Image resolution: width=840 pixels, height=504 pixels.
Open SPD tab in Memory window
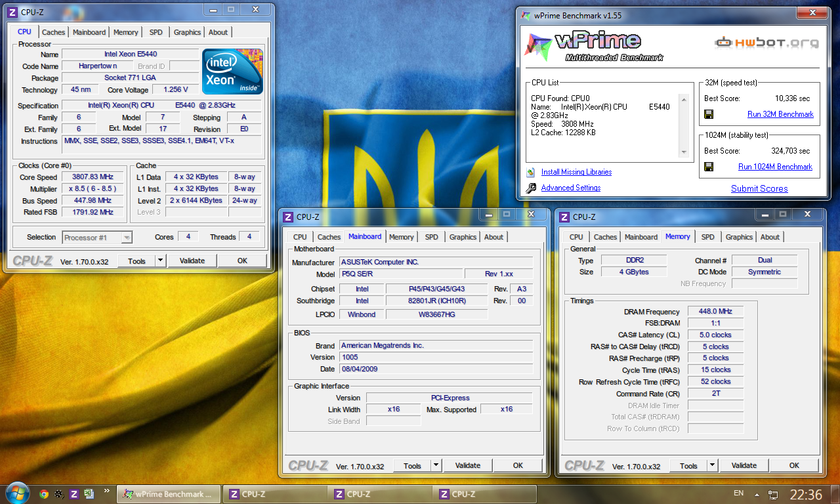tap(707, 237)
